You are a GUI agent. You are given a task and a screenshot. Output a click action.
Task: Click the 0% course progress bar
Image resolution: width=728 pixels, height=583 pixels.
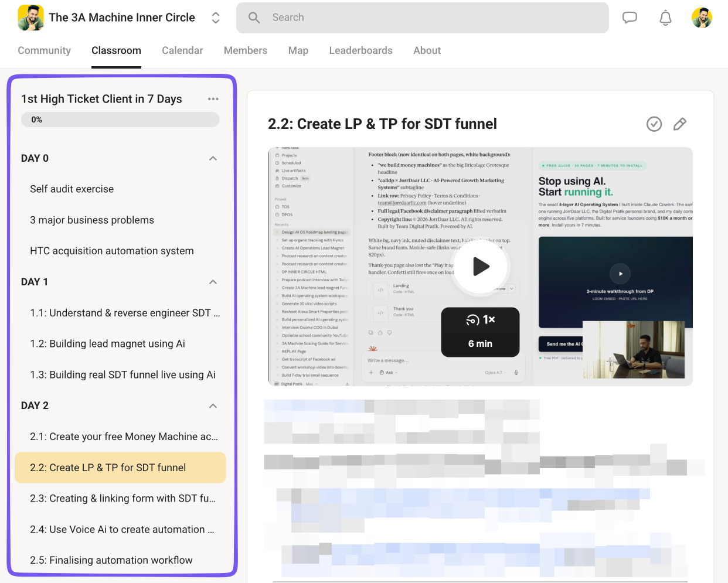point(120,120)
